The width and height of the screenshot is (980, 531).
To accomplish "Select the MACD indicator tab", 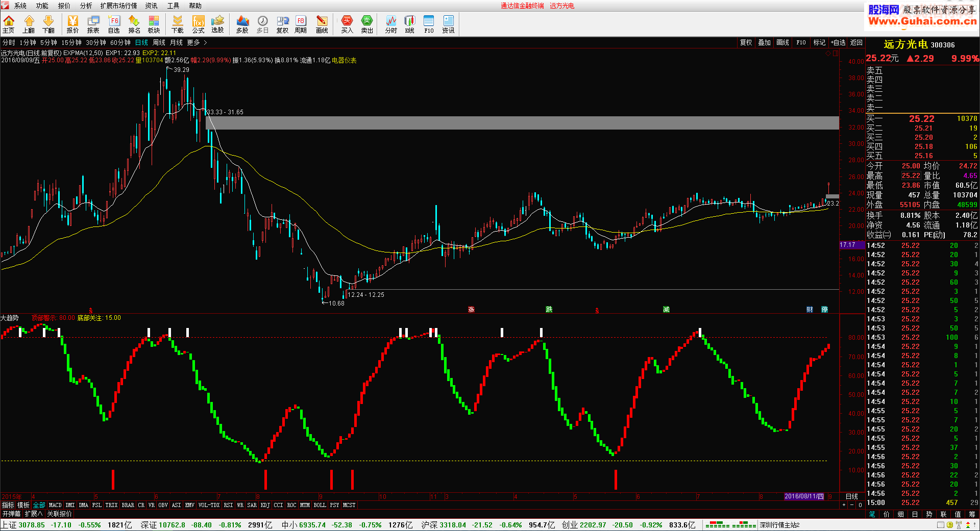I will tap(55, 505).
